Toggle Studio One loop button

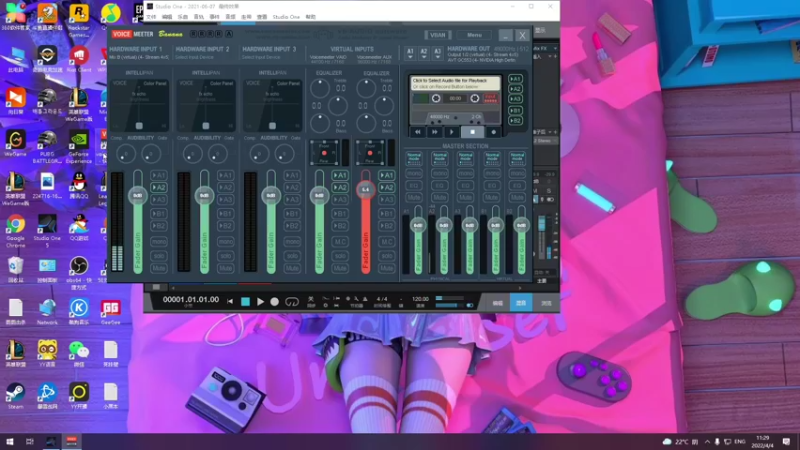coord(292,302)
